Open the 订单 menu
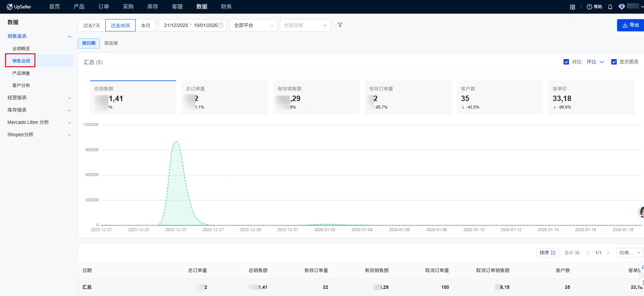The image size is (644, 296). [x=104, y=7]
